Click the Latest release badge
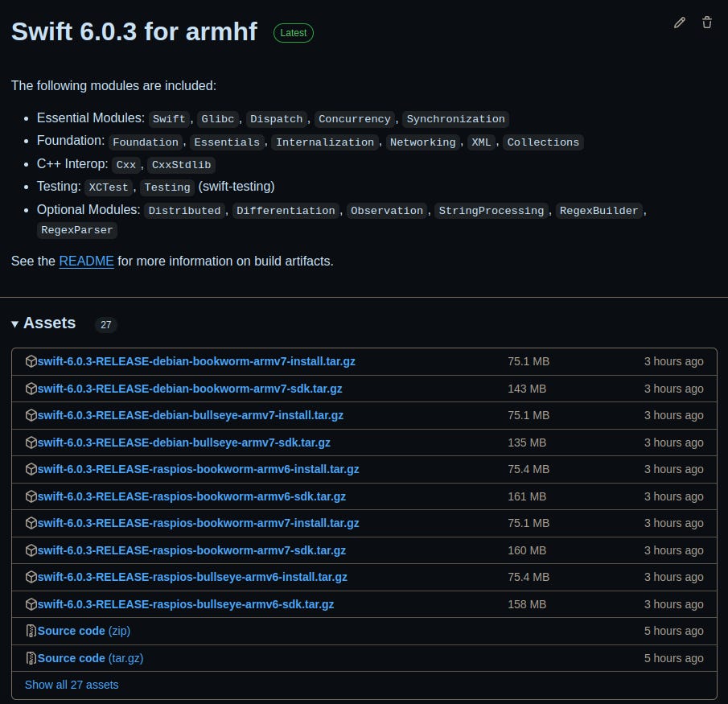Viewport: 728px width, 704px height. pos(294,33)
